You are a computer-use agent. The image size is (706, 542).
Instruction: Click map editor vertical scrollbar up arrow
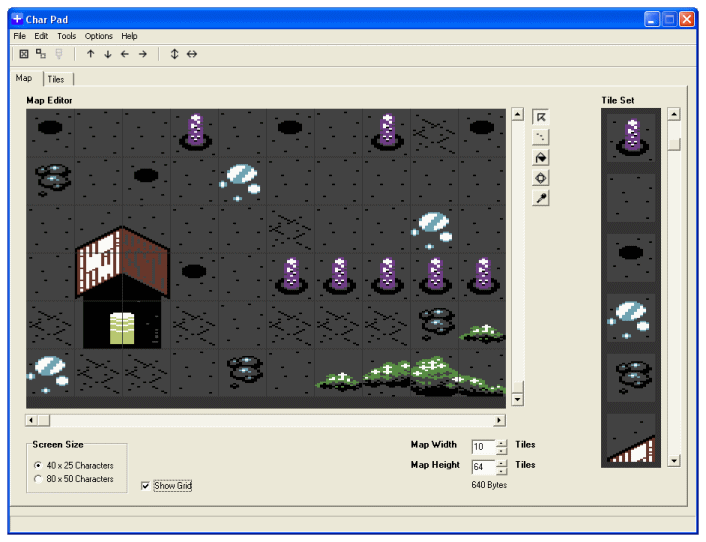coord(517,114)
